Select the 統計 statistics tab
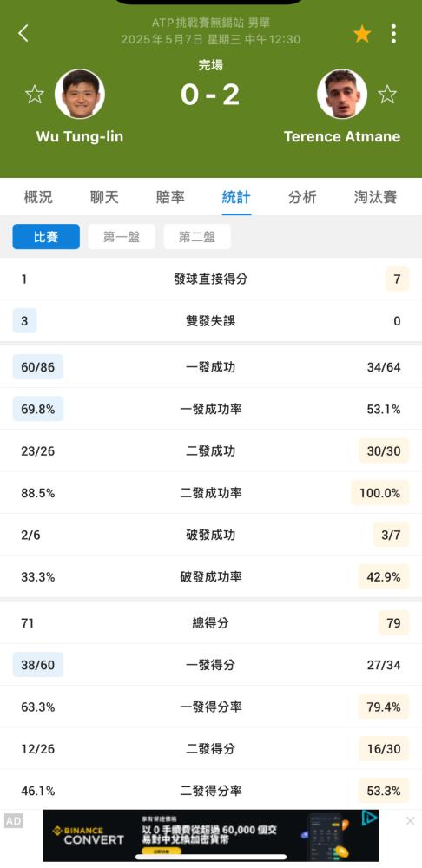Screen dimensions: 422x868 236,197
